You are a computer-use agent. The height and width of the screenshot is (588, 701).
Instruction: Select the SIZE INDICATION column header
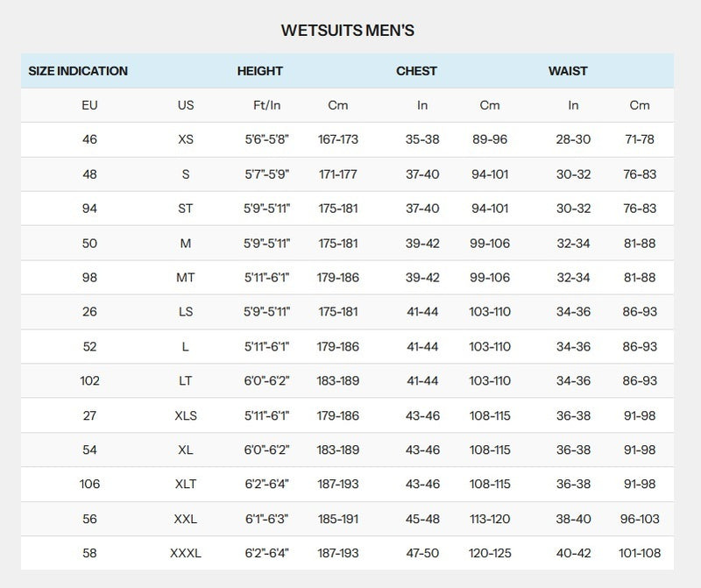(x=78, y=71)
